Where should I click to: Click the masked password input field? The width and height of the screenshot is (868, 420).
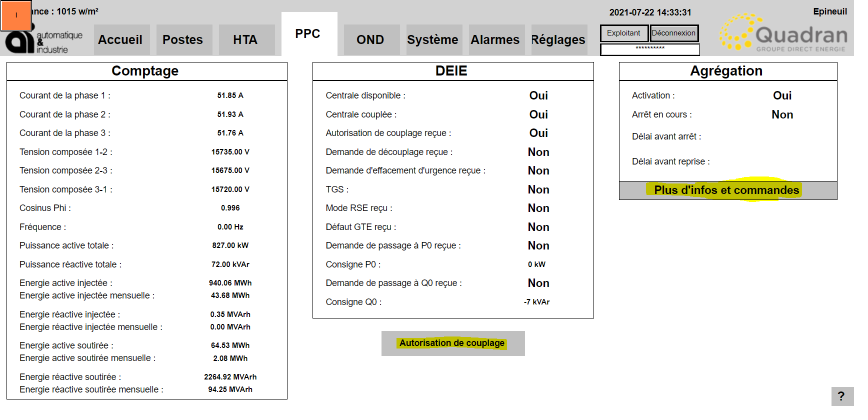tap(649, 49)
